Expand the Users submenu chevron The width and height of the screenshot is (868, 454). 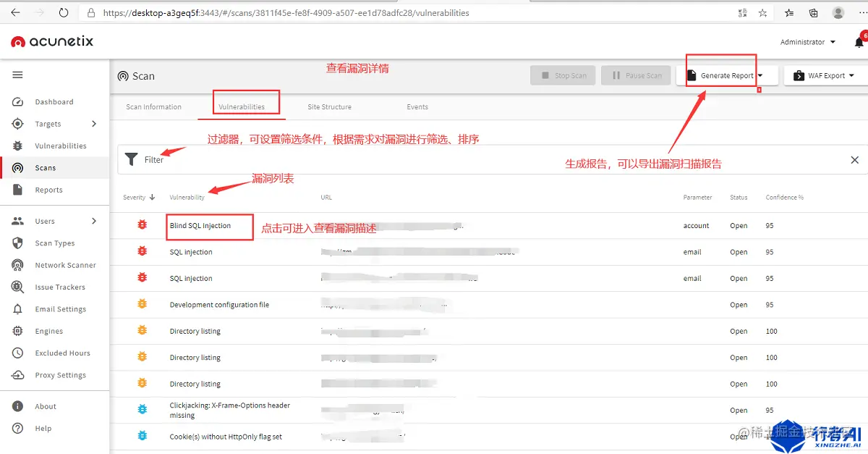click(93, 221)
